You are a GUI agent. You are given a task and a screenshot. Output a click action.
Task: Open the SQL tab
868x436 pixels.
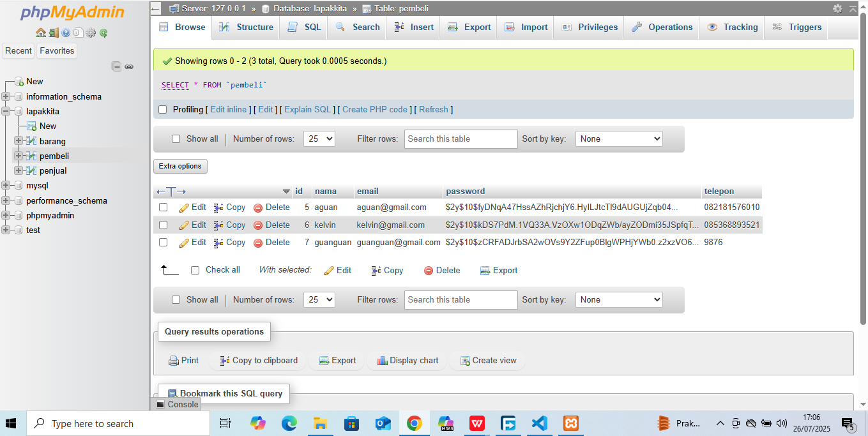click(x=304, y=27)
